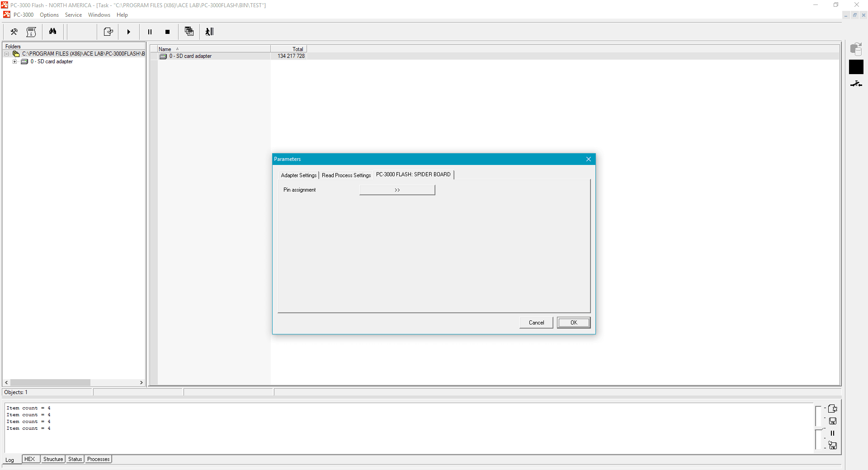
Task: Click the running man exit icon
Action: 209,32
